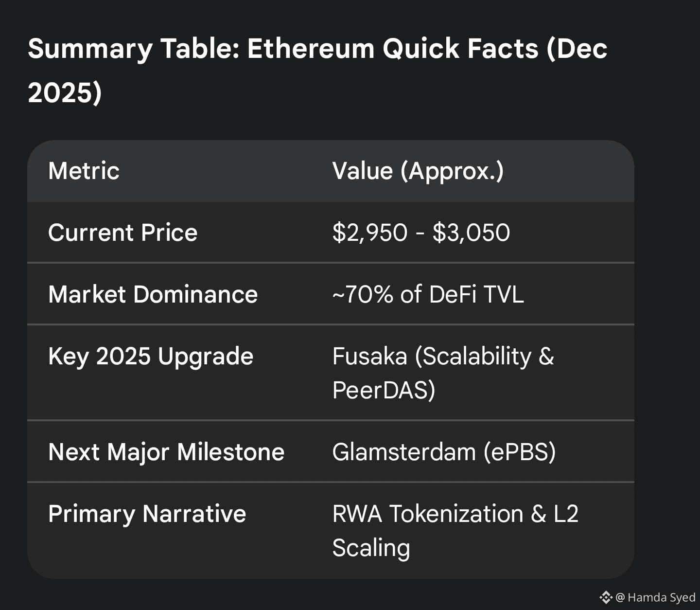This screenshot has width=700, height=610.
Task: Select the Key 2025 Upgrade label
Action: pyautogui.click(x=151, y=356)
